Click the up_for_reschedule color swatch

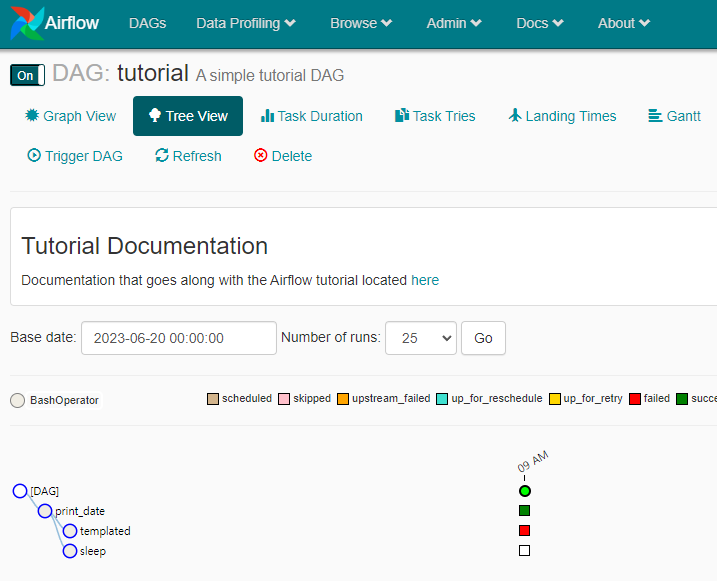coord(442,399)
